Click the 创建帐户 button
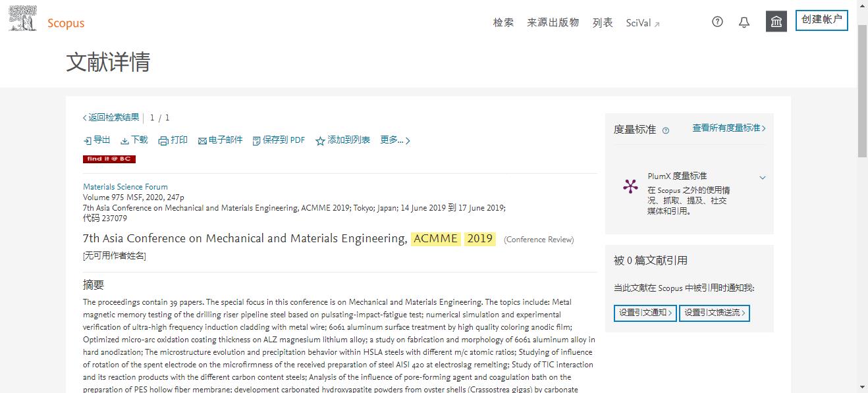This screenshot has width=868, height=393. pyautogui.click(x=822, y=20)
